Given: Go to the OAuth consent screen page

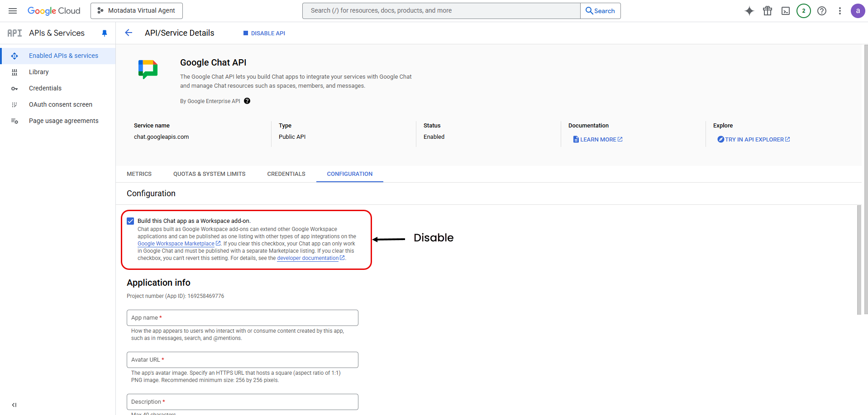Looking at the screenshot, I should tap(60, 104).
